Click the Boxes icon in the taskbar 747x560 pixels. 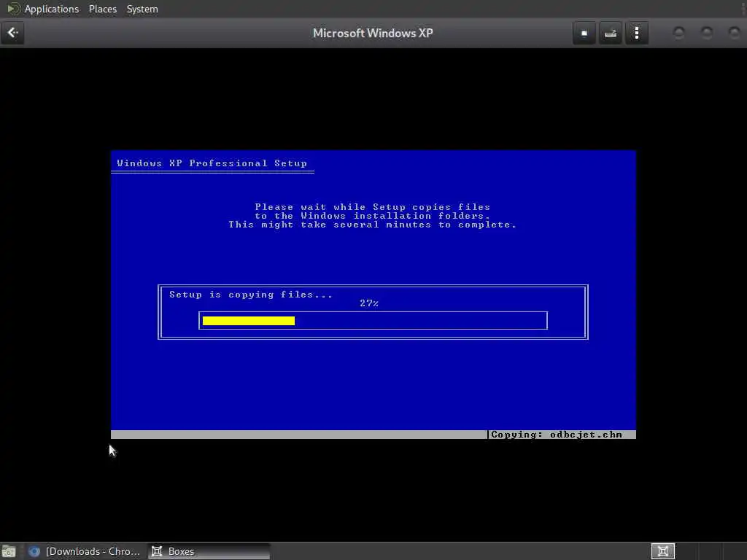(157, 551)
